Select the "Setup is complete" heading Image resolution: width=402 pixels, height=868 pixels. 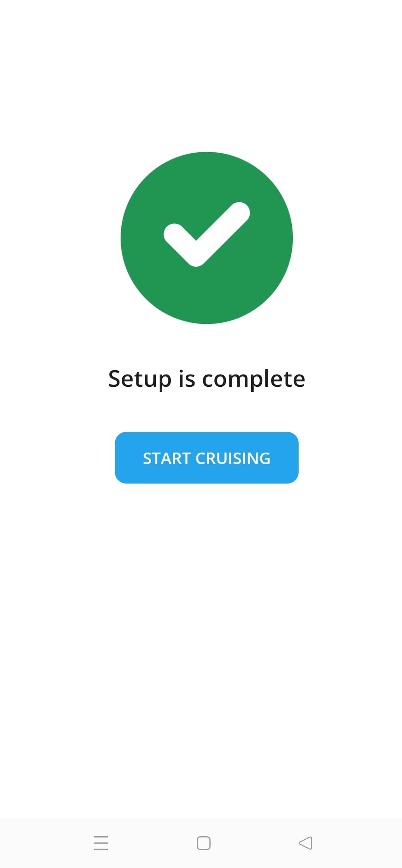pyautogui.click(x=207, y=379)
